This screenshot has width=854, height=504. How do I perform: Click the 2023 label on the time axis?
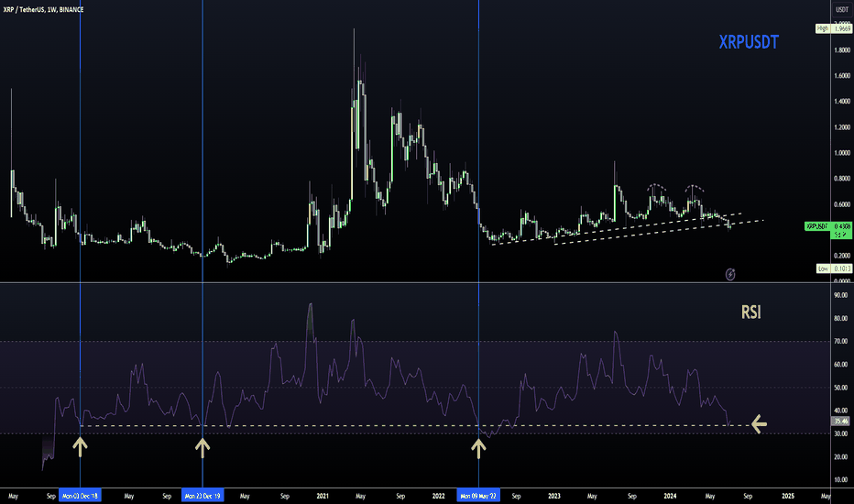click(x=553, y=496)
